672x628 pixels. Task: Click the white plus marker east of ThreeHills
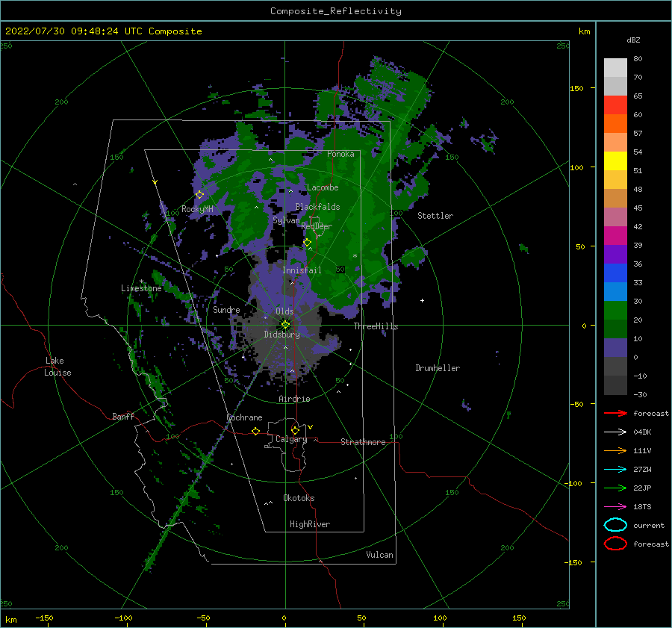pos(422,300)
